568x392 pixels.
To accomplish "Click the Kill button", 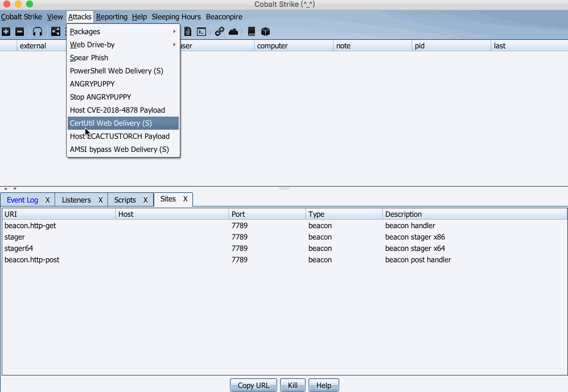I will (x=293, y=386).
